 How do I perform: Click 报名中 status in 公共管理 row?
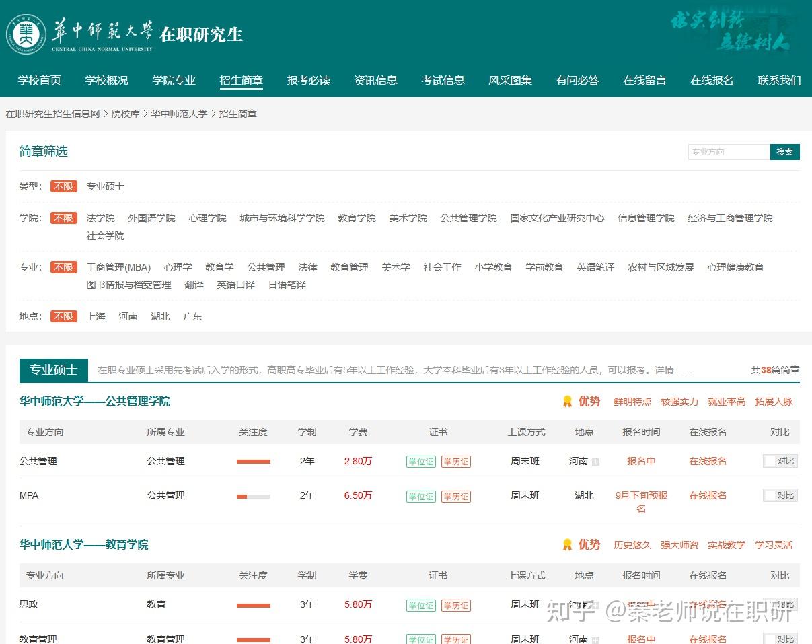(x=641, y=461)
